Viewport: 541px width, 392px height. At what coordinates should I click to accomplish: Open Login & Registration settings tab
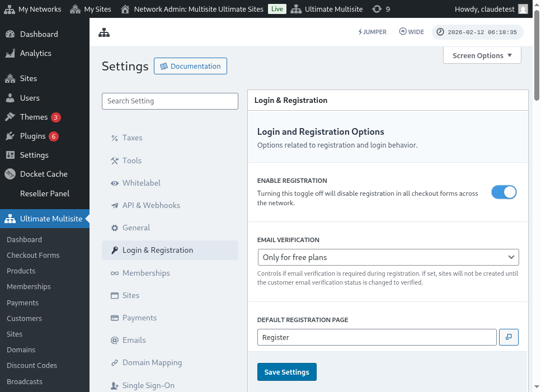point(170,251)
